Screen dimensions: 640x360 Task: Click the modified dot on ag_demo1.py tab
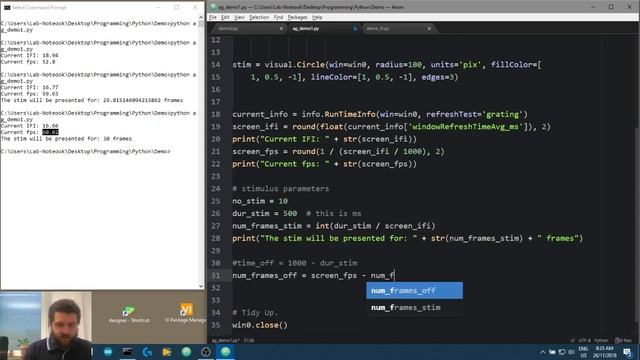click(355, 29)
